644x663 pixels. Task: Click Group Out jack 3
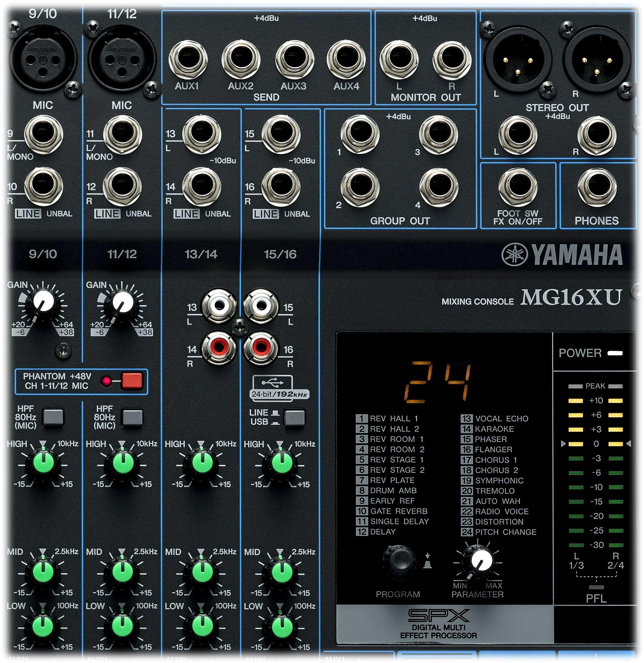439,134
